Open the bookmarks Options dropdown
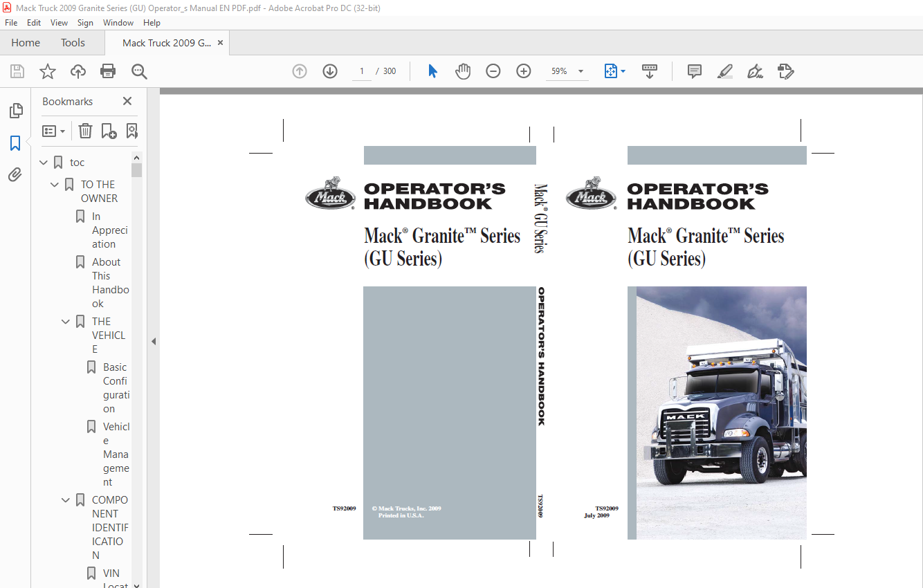This screenshot has height=588, width=923. pyautogui.click(x=53, y=131)
